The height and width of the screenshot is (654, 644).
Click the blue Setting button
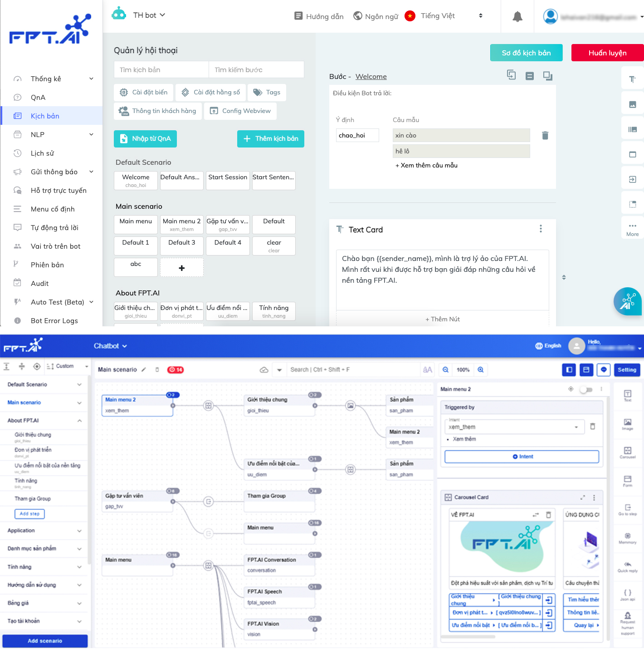coord(627,370)
